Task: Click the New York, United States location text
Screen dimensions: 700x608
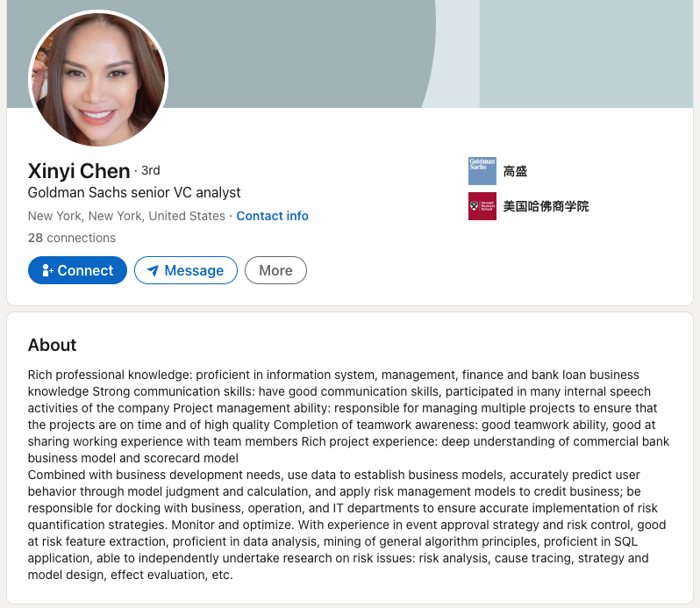Action: tap(126, 216)
